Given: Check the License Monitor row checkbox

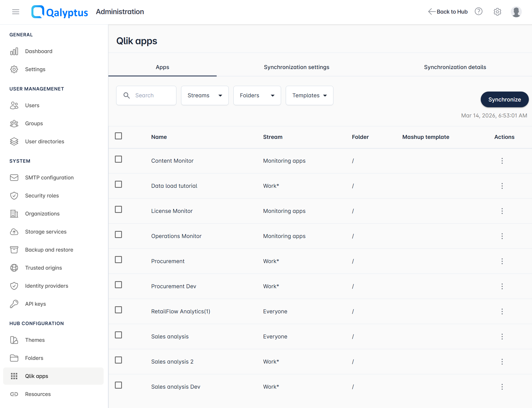Looking at the screenshot, I should [x=119, y=209].
